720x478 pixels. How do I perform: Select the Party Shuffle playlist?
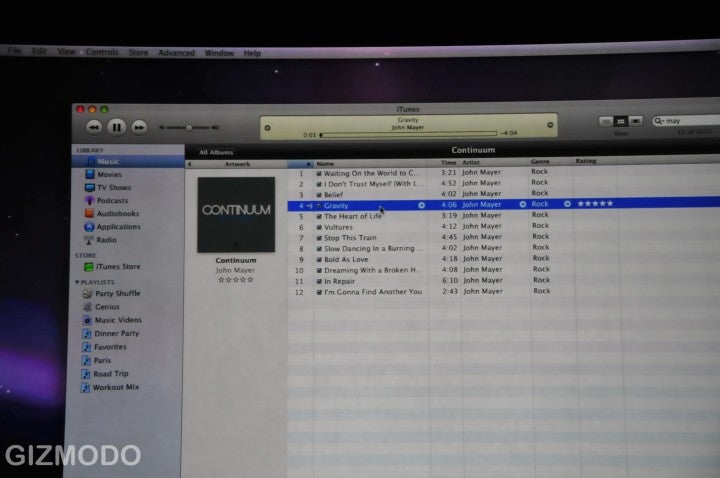pos(112,293)
